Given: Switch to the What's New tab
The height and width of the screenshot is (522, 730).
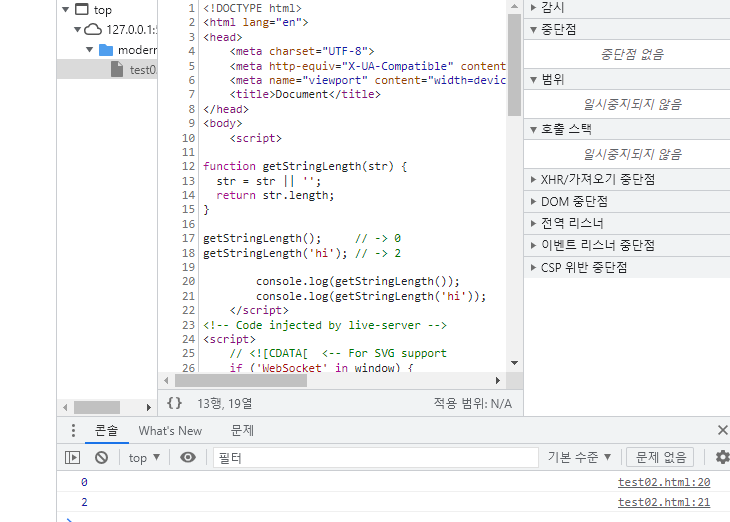Looking at the screenshot, I should [170, 430].
